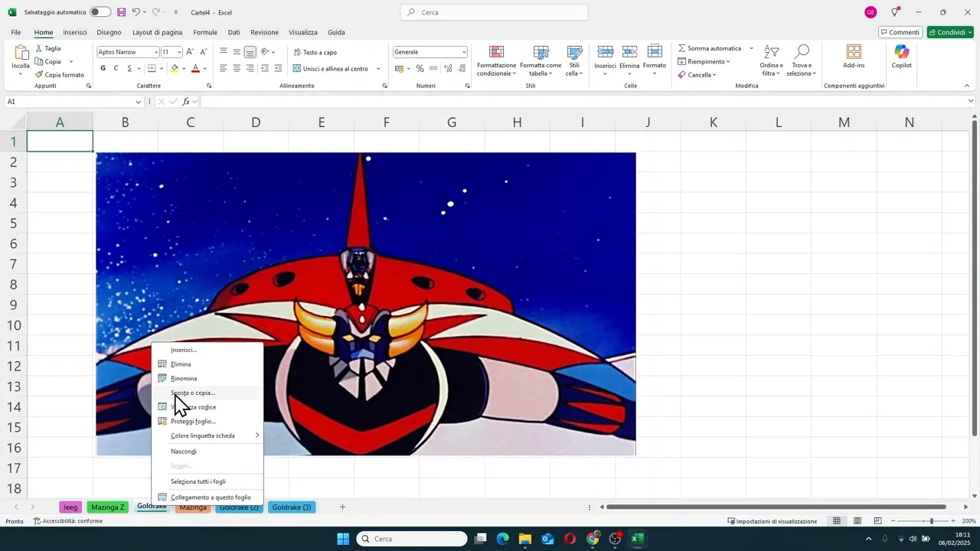Toggle Testo a capo wrap text
The height and width of the screenshot is (551, 980).
(x=315, y=52)
